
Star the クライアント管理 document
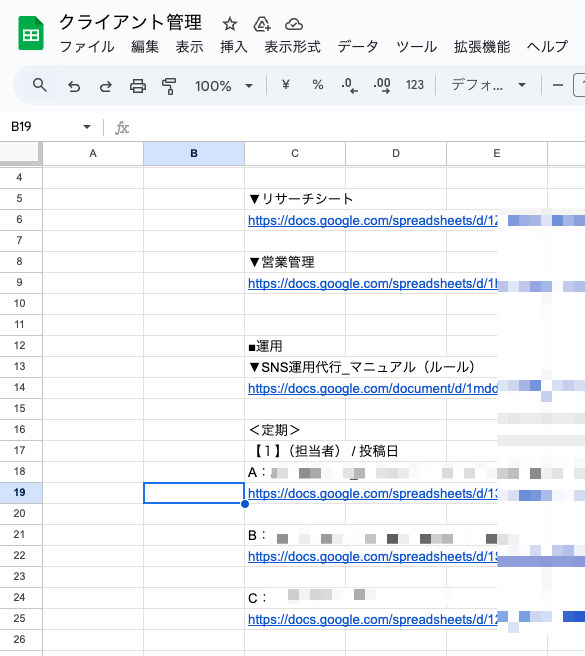tap(229, 24)
